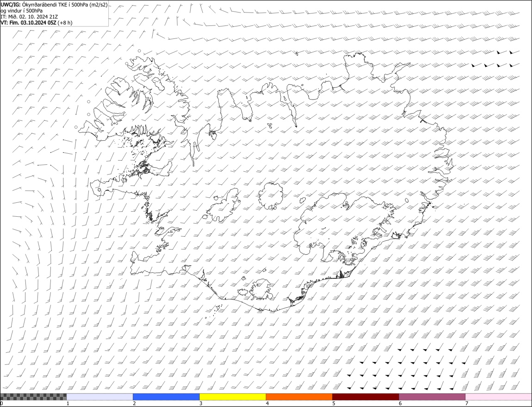Click the pale lavender 1-2 legend swatch
The height and width of the screenshot is (407, 532).
100,397
